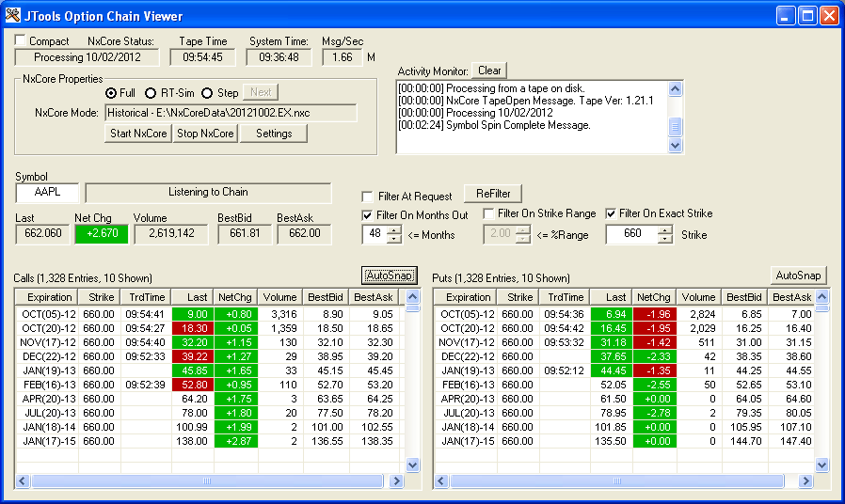The width and height of the screenshot is (845, 504).
Task: Click Puts NetChg -2.78 cell
Action: click(654, 413)
